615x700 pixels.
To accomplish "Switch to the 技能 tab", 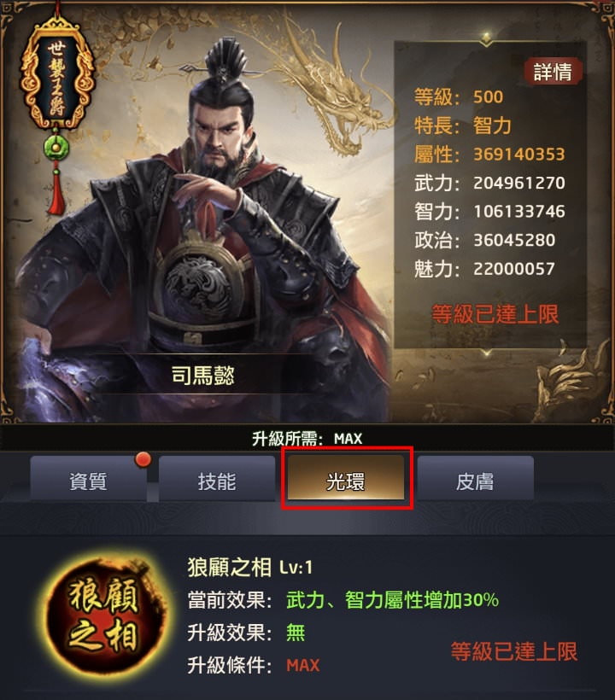I will click(x=217, y=481).
